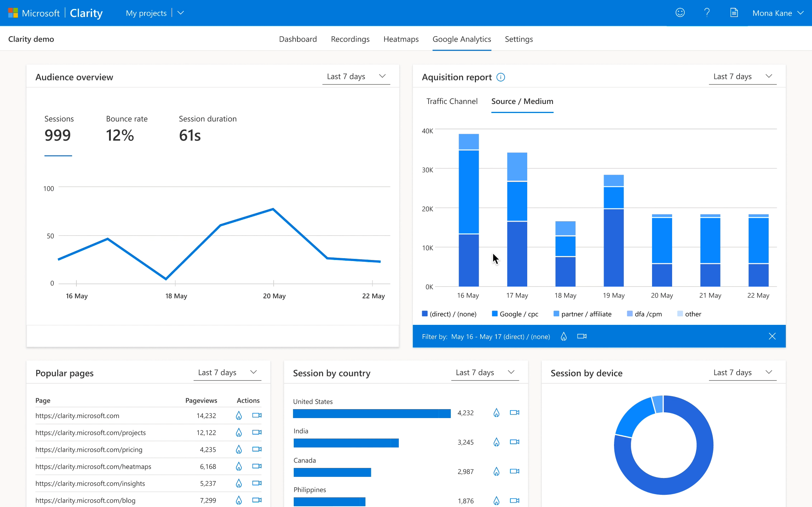This screenshot has height=507, width=812.
Task: Open heatmap for Philippines sessions
Action: click(x=496, y=501)
